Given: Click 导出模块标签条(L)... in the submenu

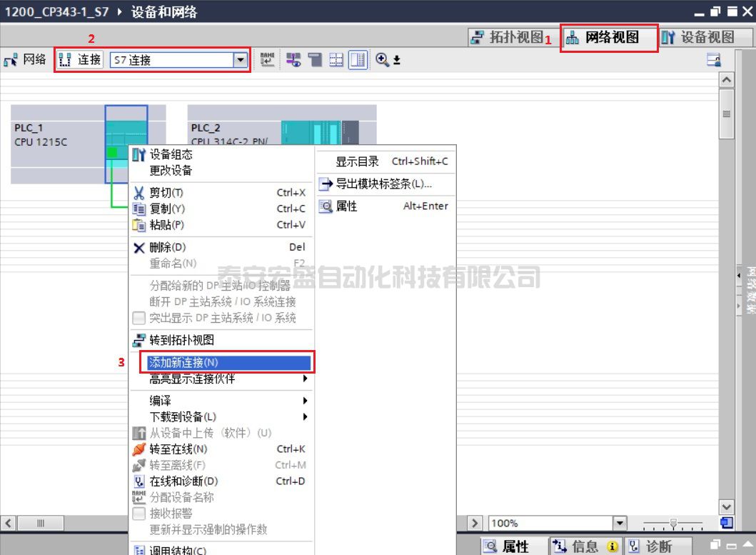Looking at the screenshot, I should 383,184.
